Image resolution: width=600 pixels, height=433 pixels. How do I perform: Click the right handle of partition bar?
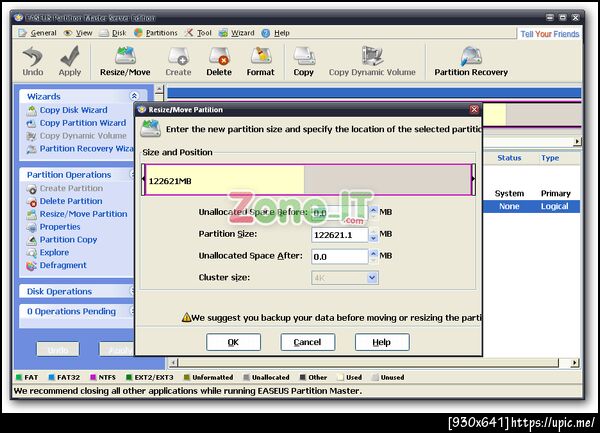point(473,179)
